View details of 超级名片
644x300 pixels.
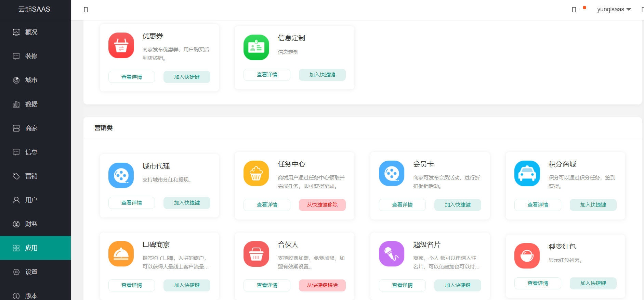point(402,285)
